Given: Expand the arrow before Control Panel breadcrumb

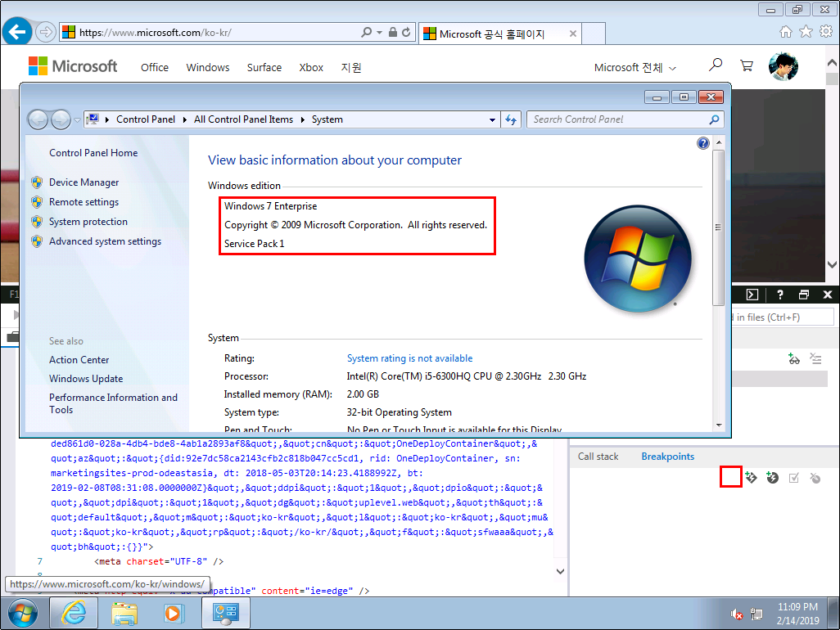Looking at the screenshot, I should (107, 119).
